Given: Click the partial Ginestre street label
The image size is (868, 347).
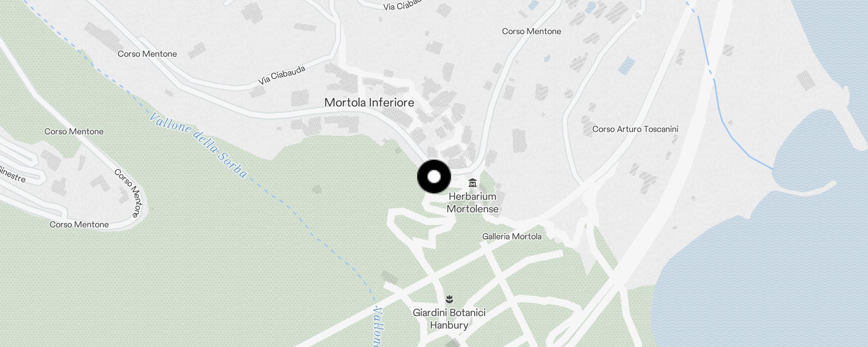Looking at the screenshot, I should tap(12, 174).
